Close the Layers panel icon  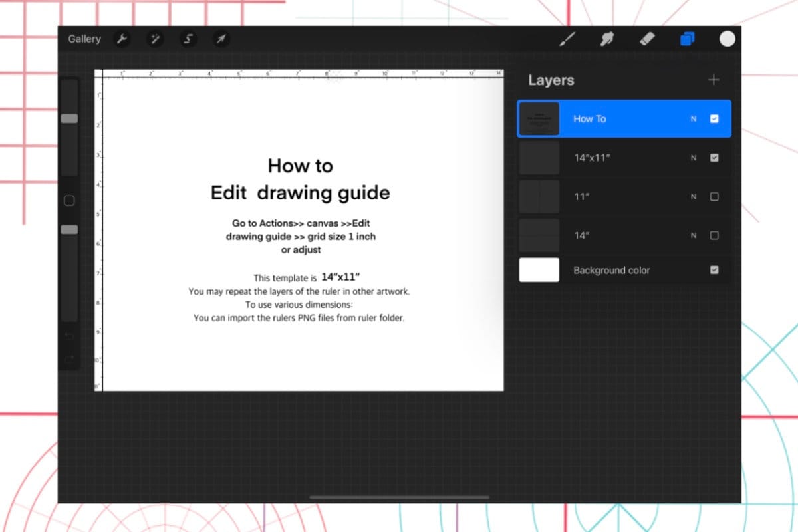687,39
